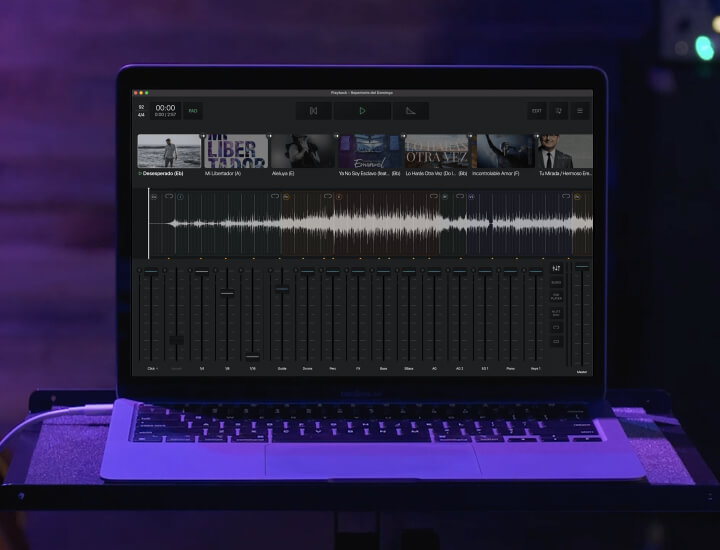Click the mixer settings icon above the side buttons
Viewport: 720px width, 550px height.
[556, 268]
